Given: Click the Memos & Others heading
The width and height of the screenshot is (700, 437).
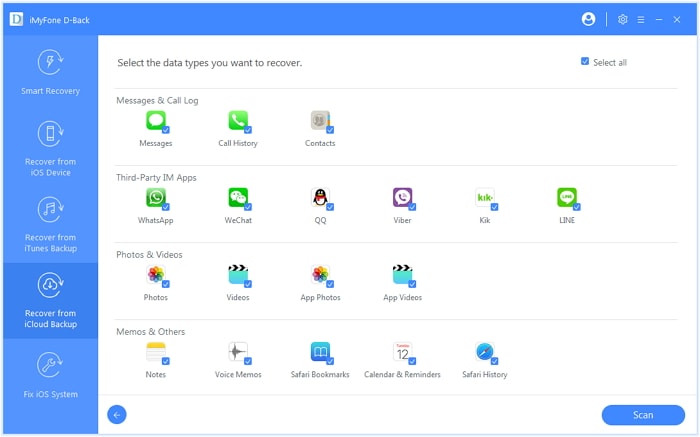Looking at the screenshot, I should click(x=150, y=332).
